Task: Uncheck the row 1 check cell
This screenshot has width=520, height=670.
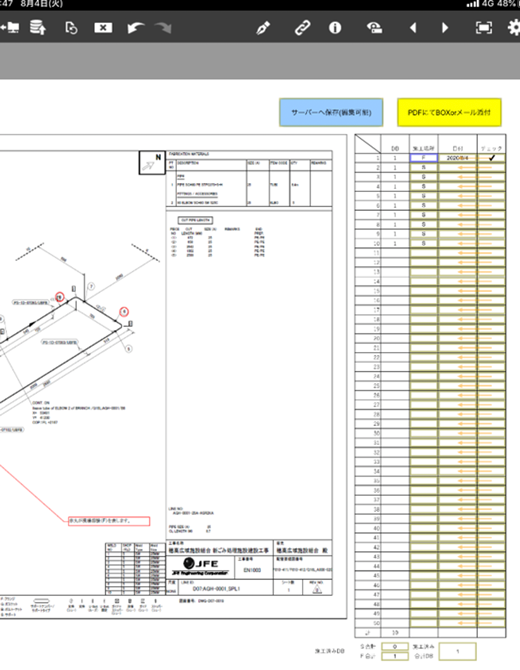Action: pos(491,158)
